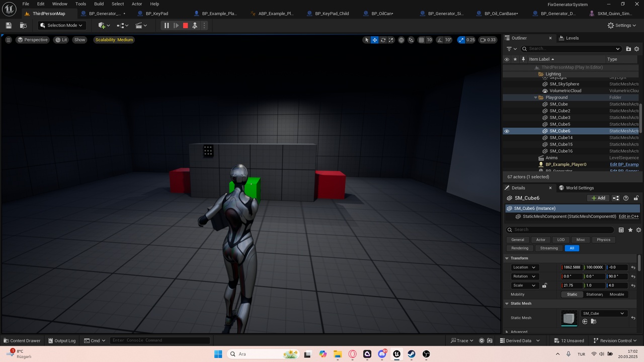Collapse the Transform section

pos(507,258)
